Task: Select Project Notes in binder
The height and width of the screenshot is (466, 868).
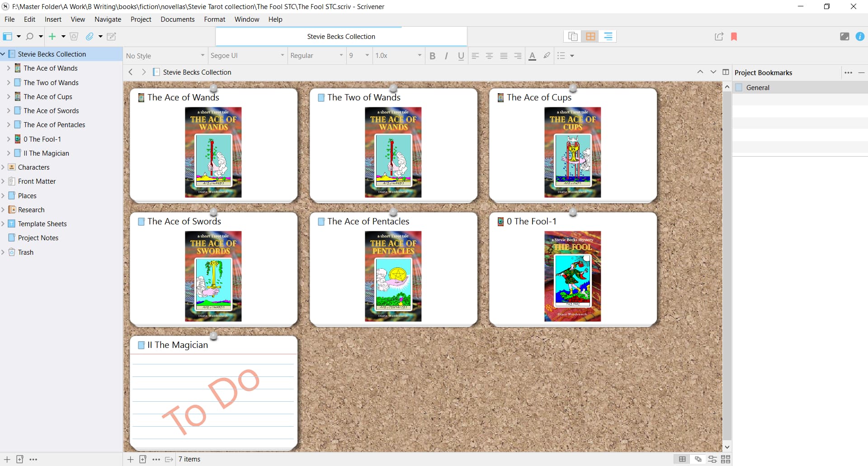Action: [38, 238]
